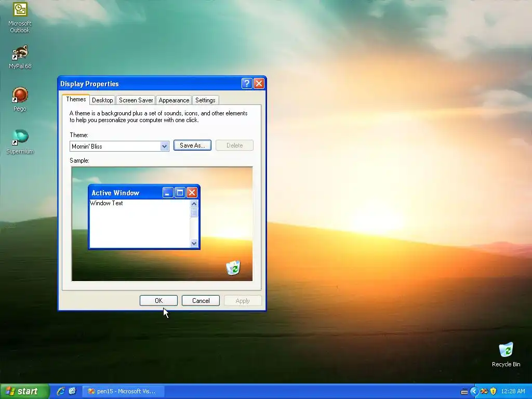Select the Pego desktop shortcut
The width and height of the screenshot is (532, 399).
20,99
